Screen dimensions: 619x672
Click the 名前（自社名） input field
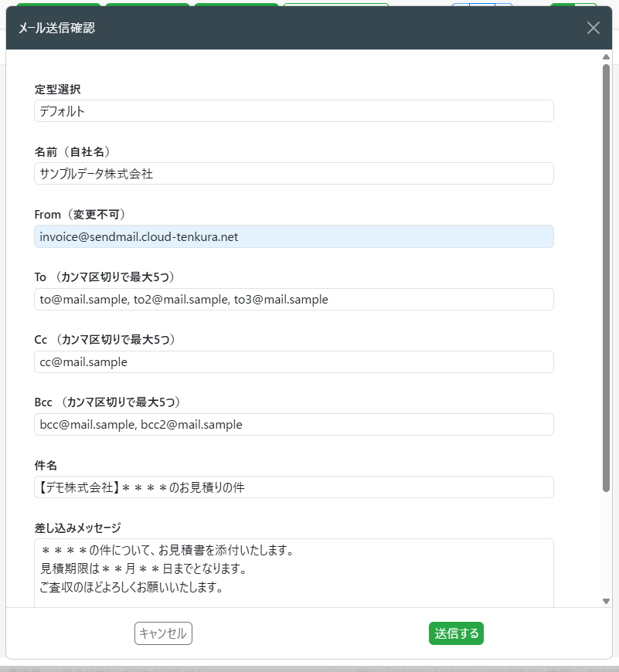pyautogui.click(x=294, y=174)
